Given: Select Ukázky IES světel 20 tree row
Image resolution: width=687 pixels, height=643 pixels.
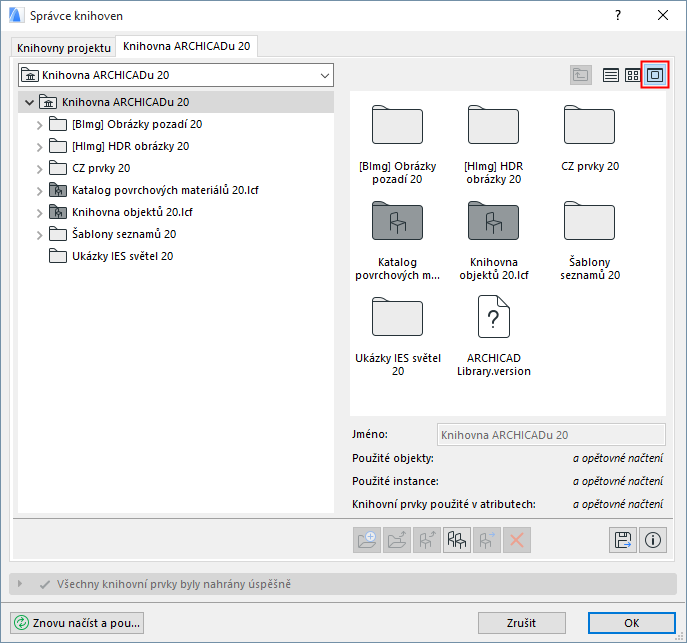Looking at the screenshot, I should 176,256.
